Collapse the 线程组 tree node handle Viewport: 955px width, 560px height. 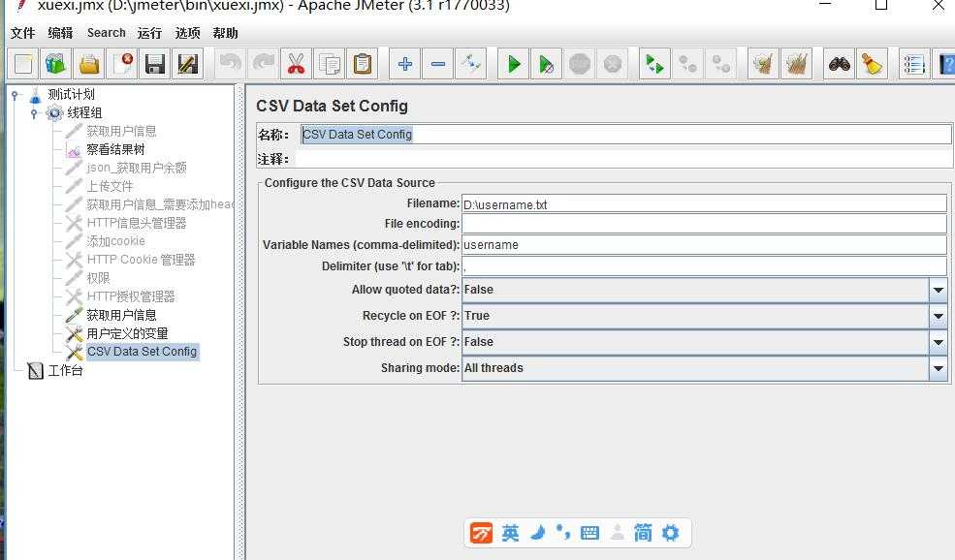34,113
